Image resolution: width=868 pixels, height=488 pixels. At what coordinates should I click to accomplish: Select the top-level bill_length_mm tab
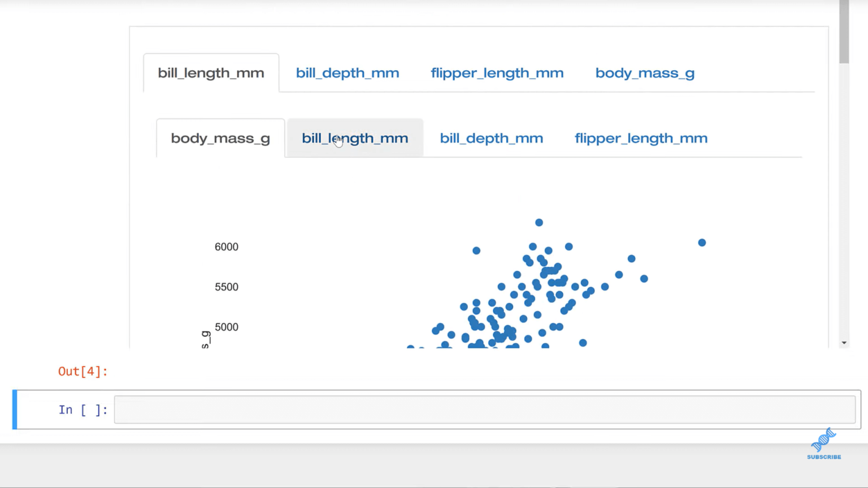211,73
